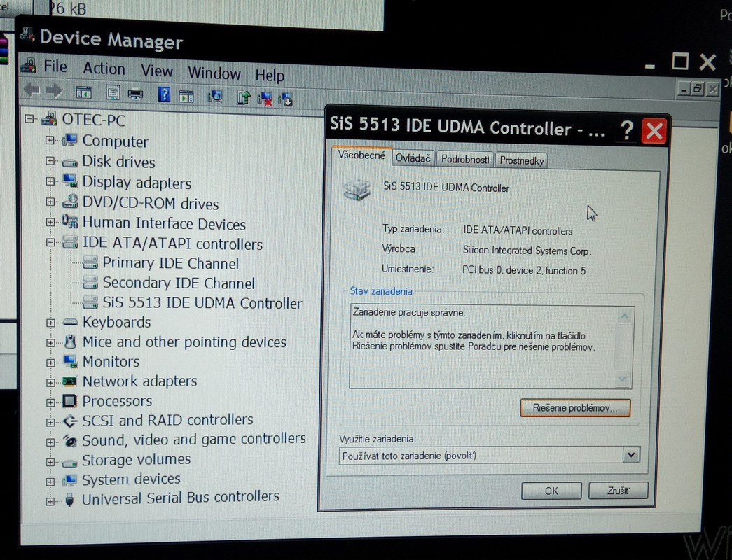Click OK in the properties dialog

click(551, 491)
